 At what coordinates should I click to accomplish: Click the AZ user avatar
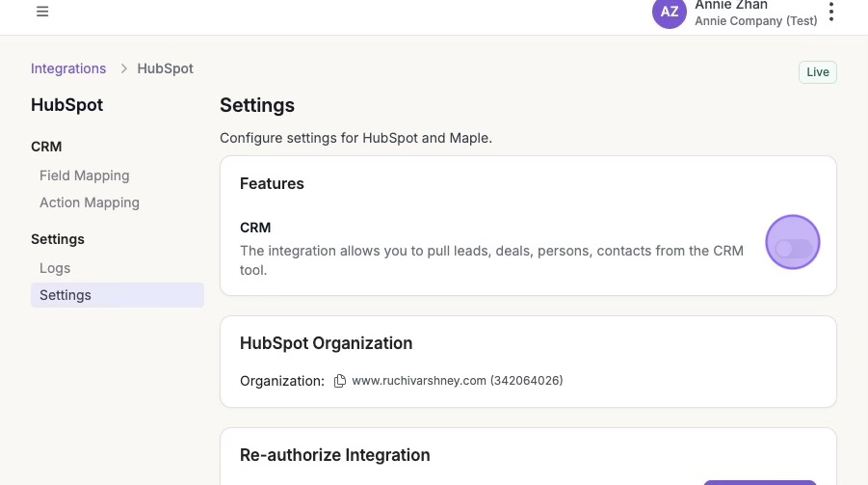click(669, 13)
